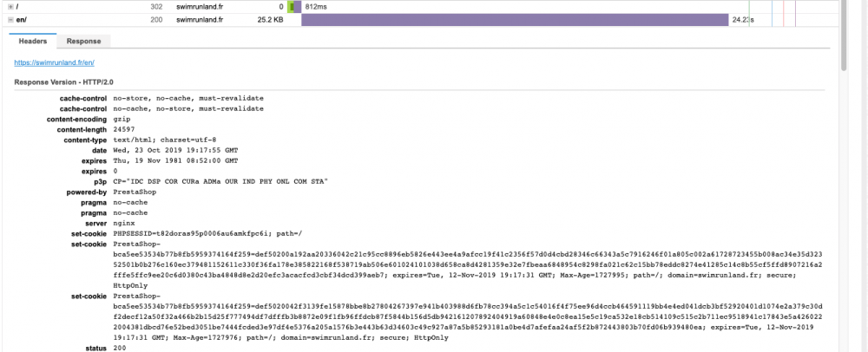Viewport: 868px width, 352px height.
Task: Click the 25.2 KB size cell
Action: [x=270, y=19]
